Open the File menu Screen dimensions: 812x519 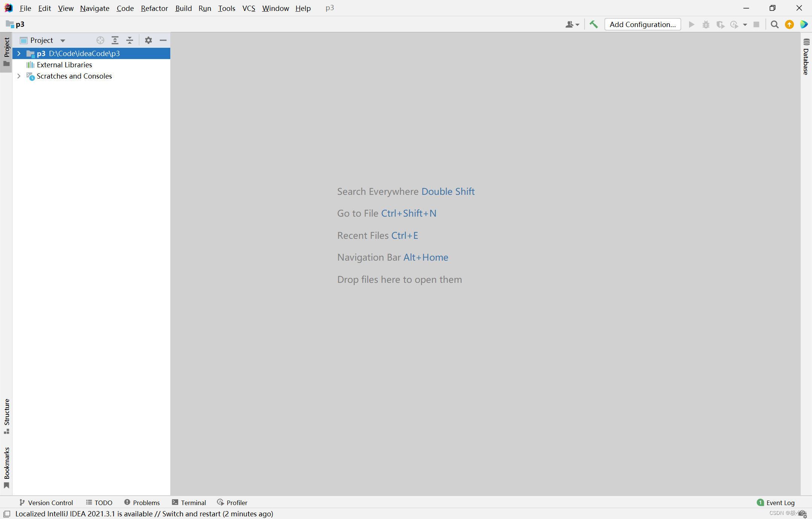tap(25, 8)
